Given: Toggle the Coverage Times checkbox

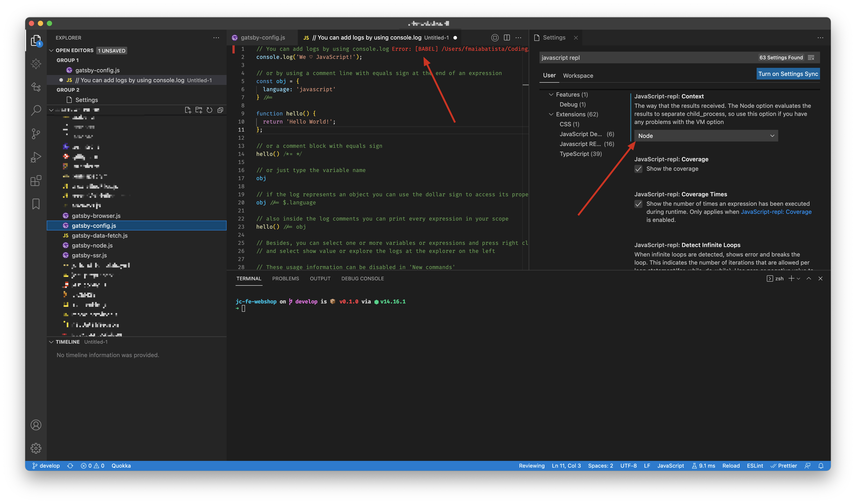Looking at the screenshot, I should (638, 204).
